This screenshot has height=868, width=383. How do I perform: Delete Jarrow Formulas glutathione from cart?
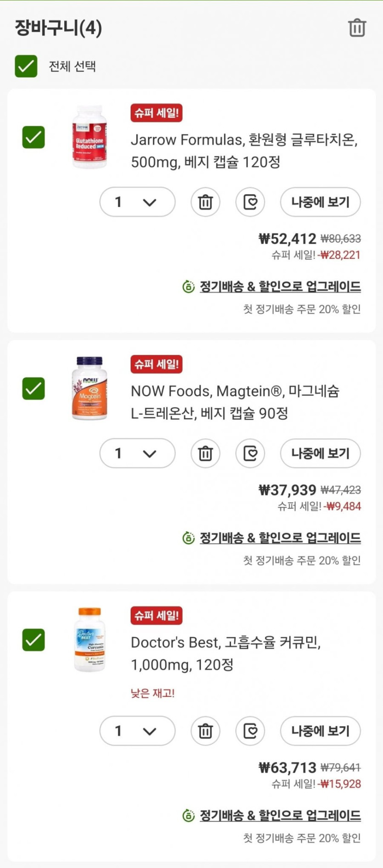pos(205,202)
